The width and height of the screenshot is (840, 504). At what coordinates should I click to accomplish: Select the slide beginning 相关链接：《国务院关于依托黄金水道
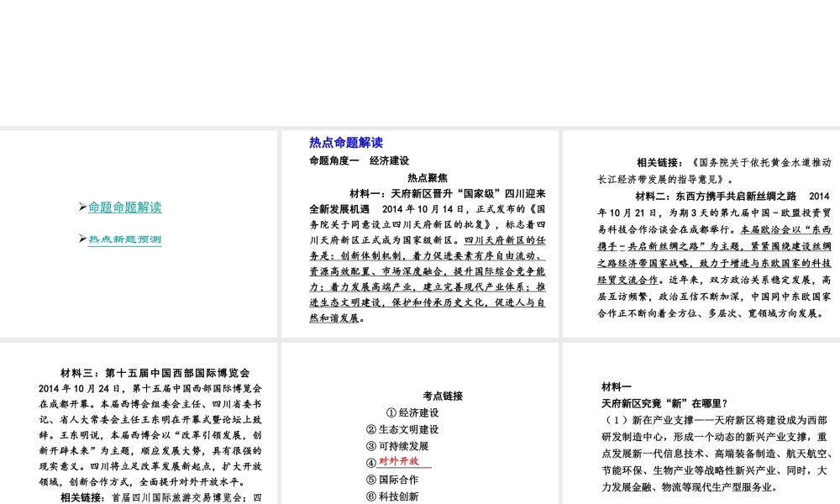tap(701, 234)
